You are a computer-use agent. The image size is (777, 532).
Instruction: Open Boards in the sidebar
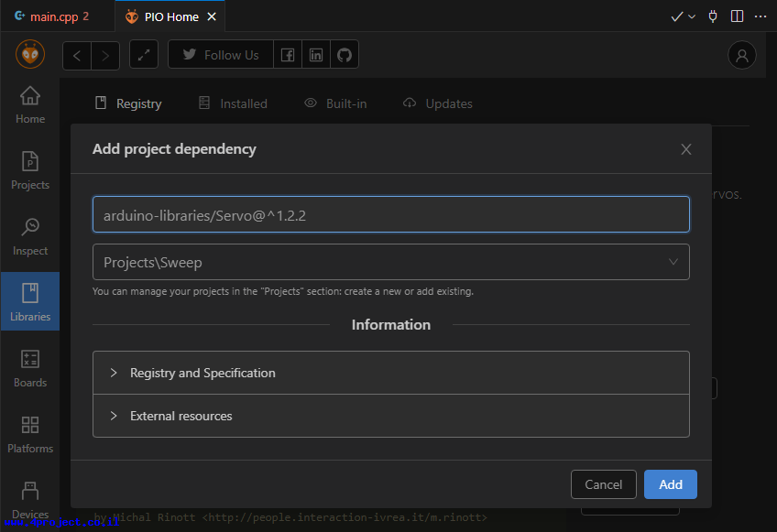pyautogui.click(x=30, y=368)
